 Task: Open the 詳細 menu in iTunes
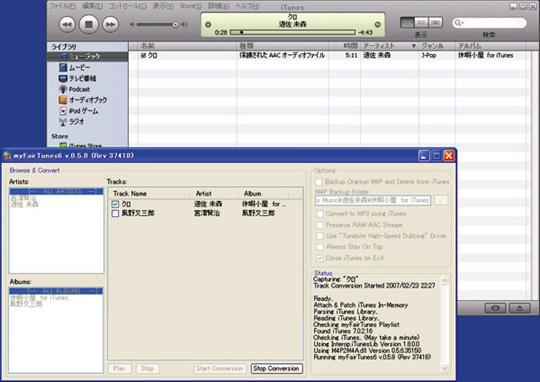point(219,6)
